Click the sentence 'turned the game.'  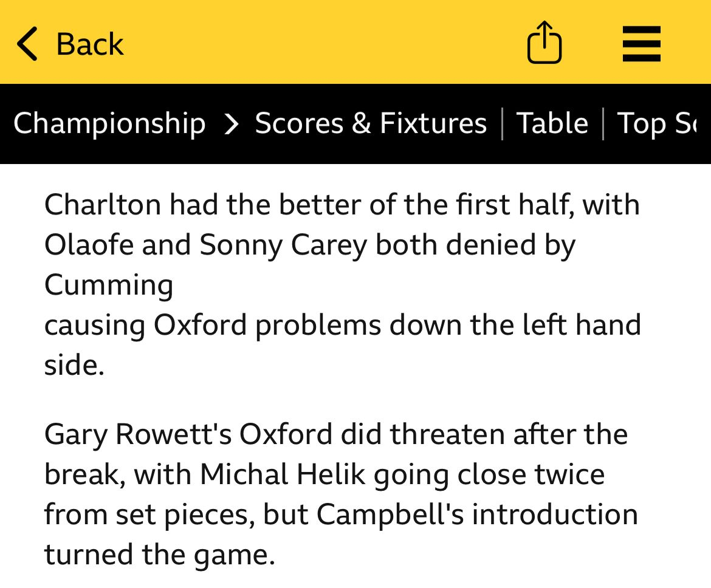tap(160, 555)
